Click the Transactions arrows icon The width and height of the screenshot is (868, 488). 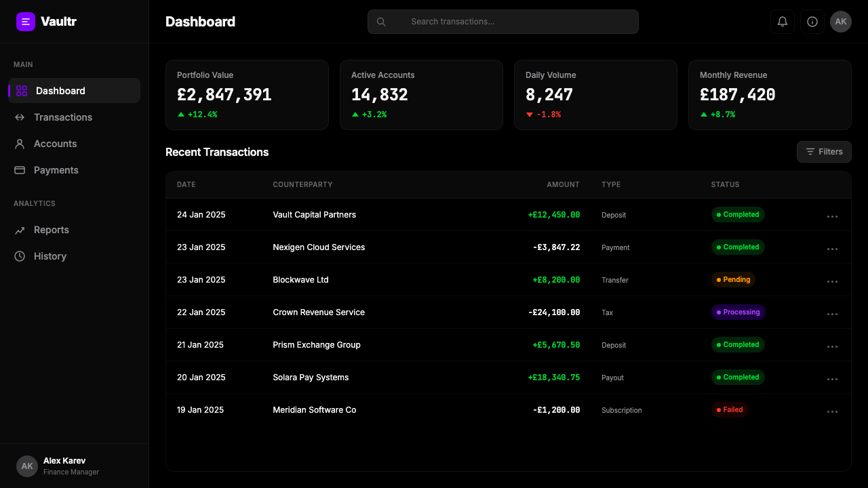click(x=20, y=117)
